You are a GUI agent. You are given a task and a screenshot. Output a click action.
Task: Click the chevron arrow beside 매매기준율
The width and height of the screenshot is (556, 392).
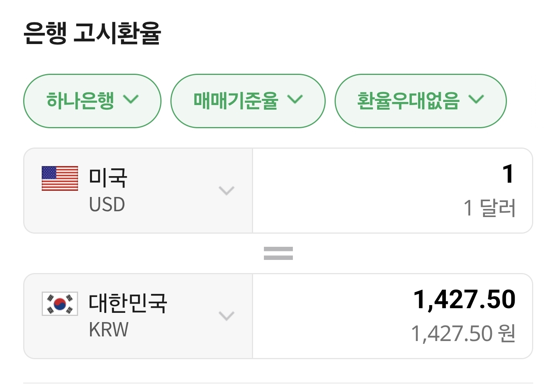point(295,100)
